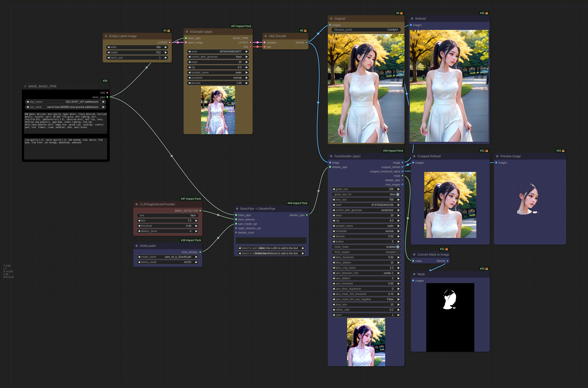Viewport: 588px width, 388px height.
Task: Click the fox badge on node #9
Action: [x=401, y=13]
